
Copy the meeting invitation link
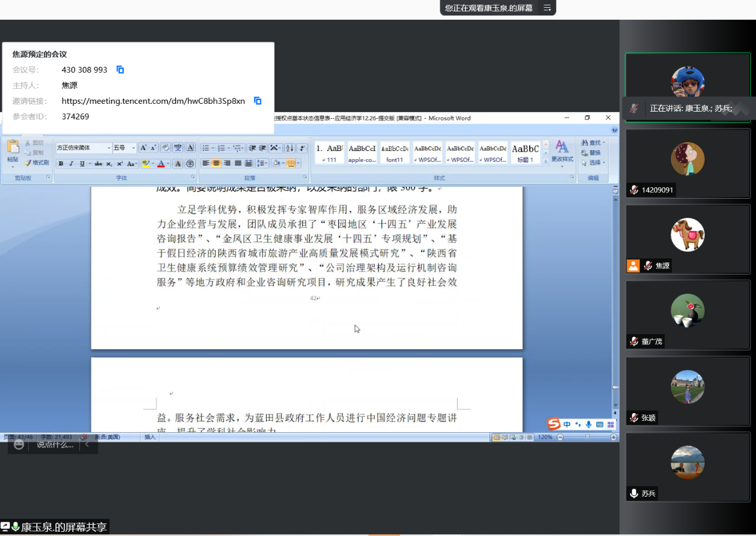258,101
